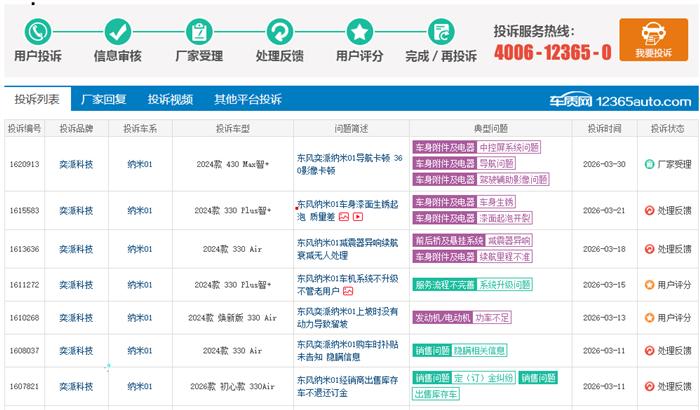Click the image icon in the 车机系统不升级 complaint
This screenshot has height=410, width=700.
[x=348, y=291]
